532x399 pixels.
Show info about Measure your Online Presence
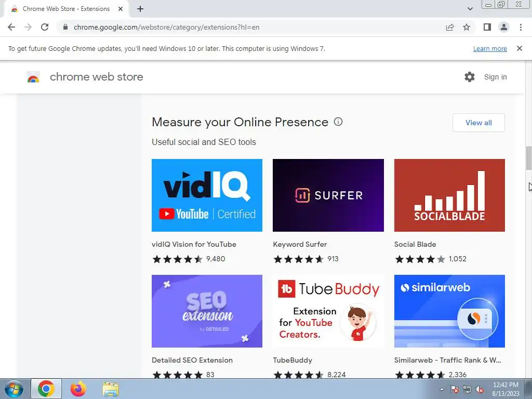(x=338, y=122)
